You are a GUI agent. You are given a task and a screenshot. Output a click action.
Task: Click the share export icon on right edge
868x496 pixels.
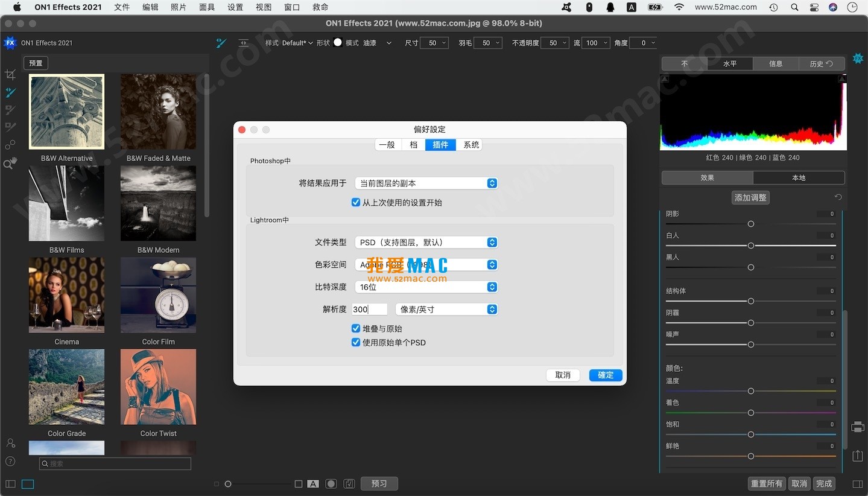[858, 456]
